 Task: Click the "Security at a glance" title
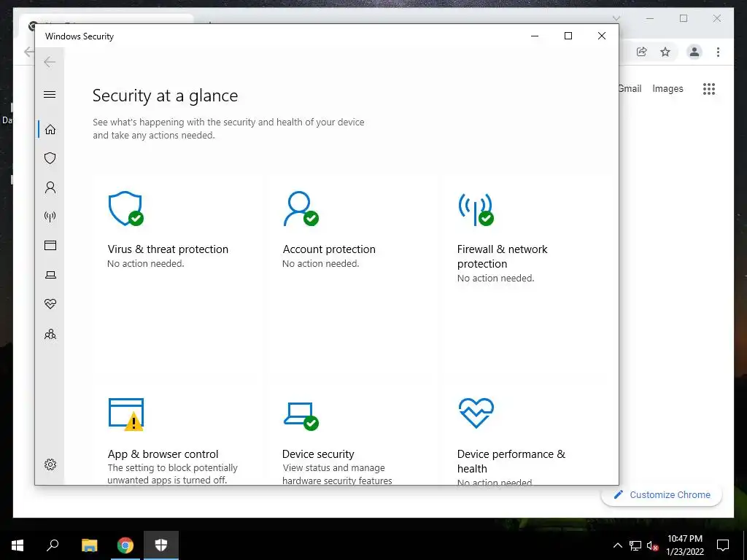coord(165,96)
